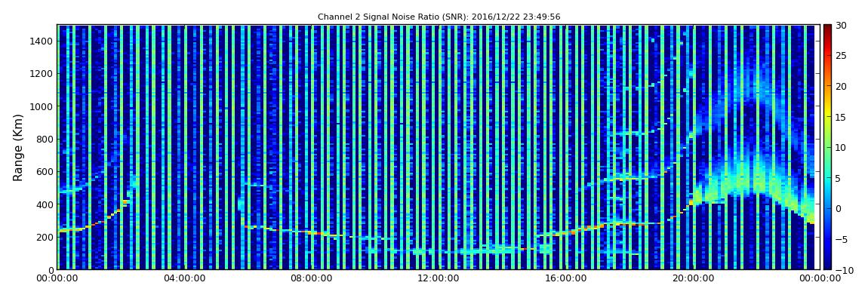
Task: Click the 800 range tick label
Action: (45, 139)
